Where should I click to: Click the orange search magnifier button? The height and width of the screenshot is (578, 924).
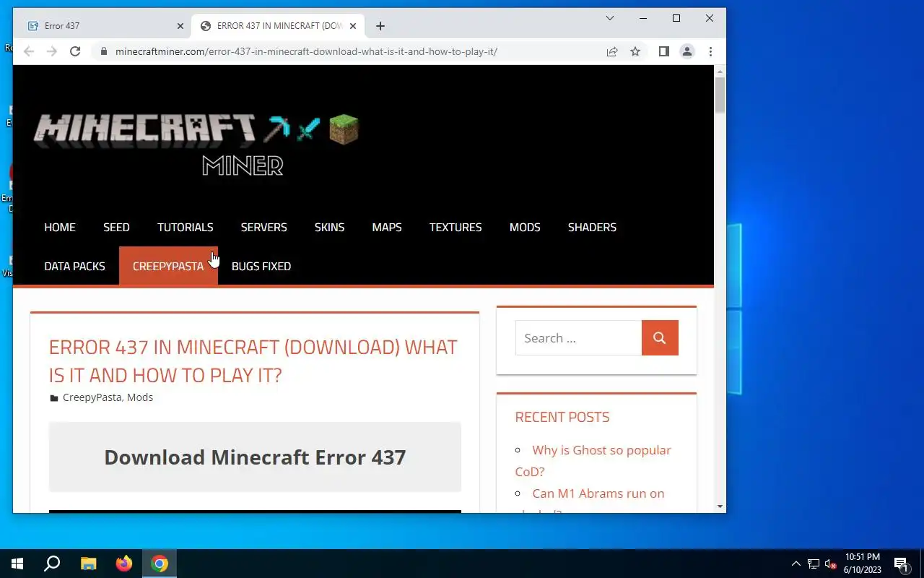660,337
